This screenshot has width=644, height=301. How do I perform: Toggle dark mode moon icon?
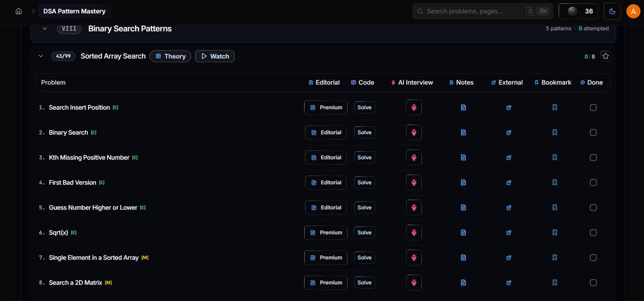pos(612,11)
